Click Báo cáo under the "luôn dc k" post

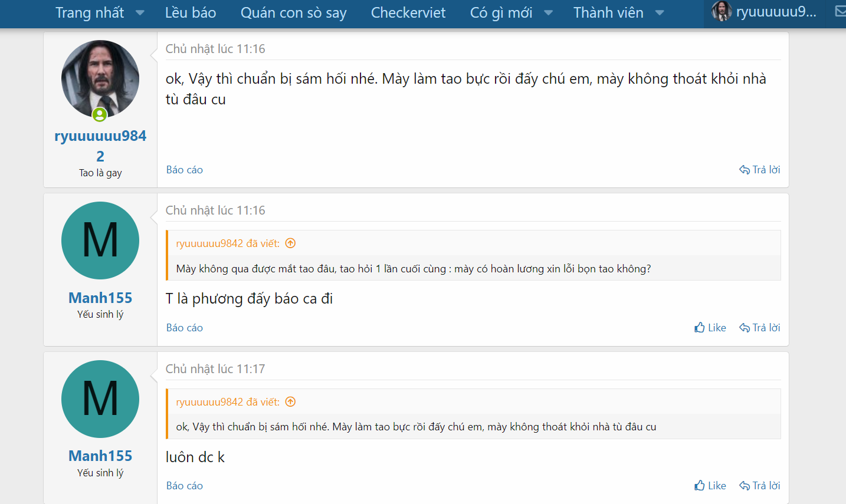click(185, 486)
